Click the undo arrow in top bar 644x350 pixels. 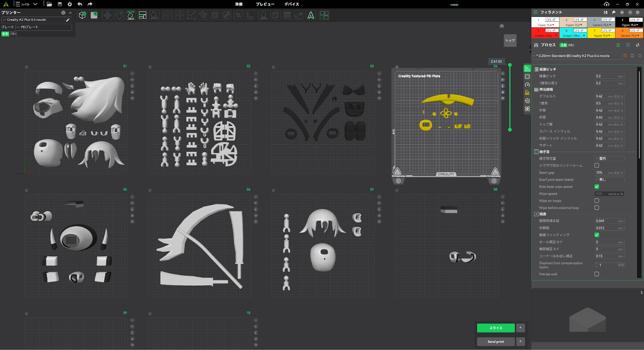[x=80, y=4]
